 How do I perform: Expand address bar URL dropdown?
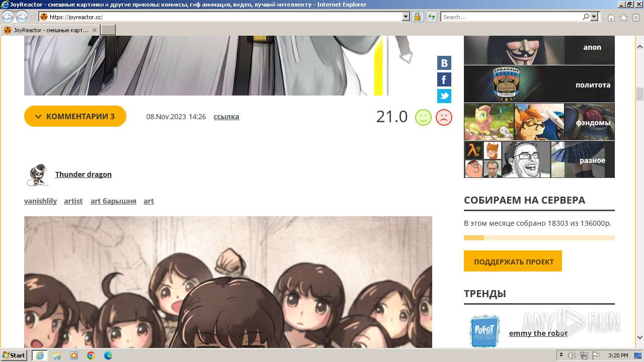tap(406, 17)
